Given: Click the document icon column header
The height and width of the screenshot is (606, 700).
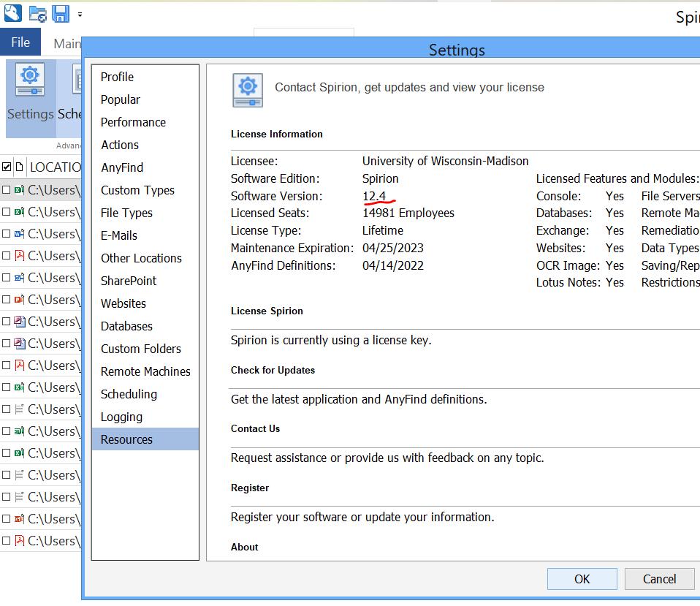Looking at the screenshot, I should point(19,167).
